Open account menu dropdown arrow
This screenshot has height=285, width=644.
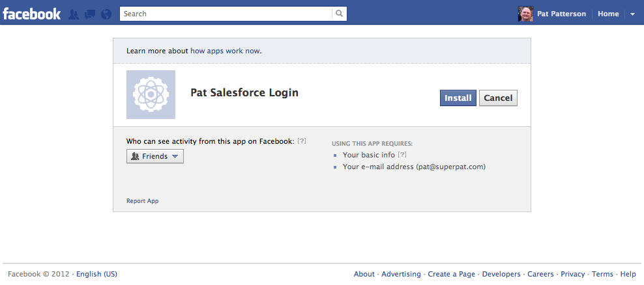click(632, 14)
